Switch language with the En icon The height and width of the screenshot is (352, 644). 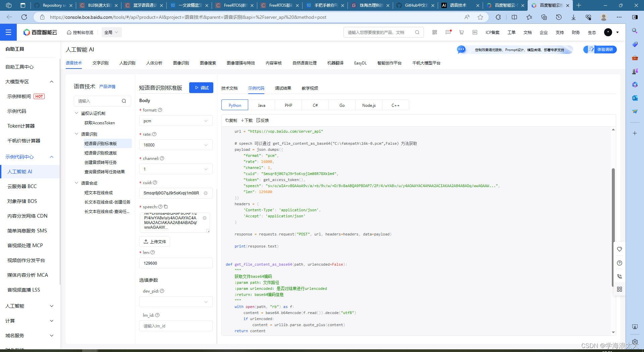(475, 32)
